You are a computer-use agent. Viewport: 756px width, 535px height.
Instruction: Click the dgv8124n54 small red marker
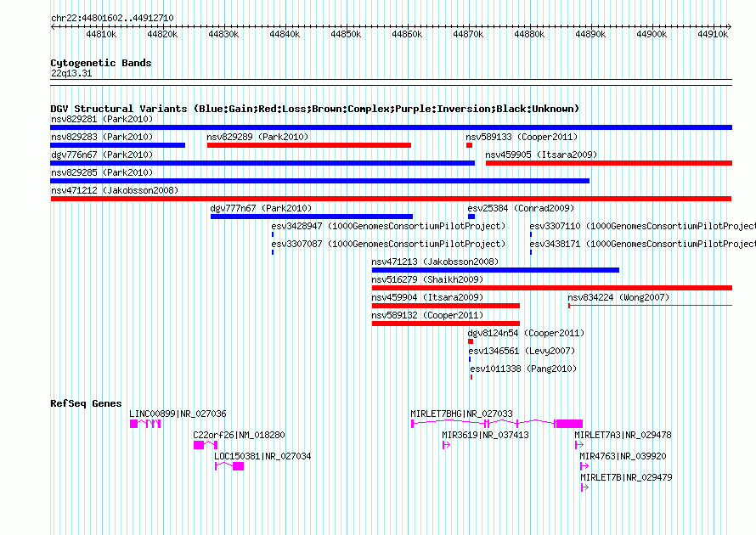(471, 341)
